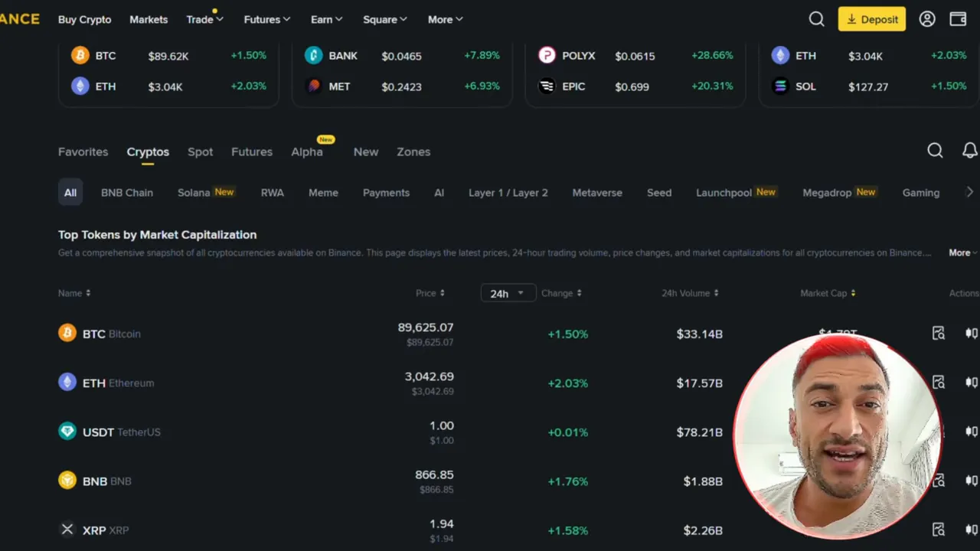Sort table by 24h Volume column

(690, 293)
